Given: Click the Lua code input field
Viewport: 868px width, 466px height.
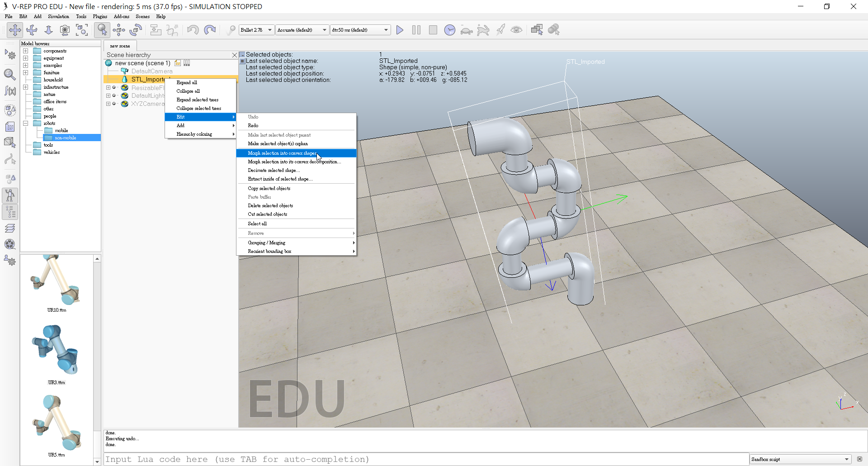Looking at the screenshot, I should 426,459.
